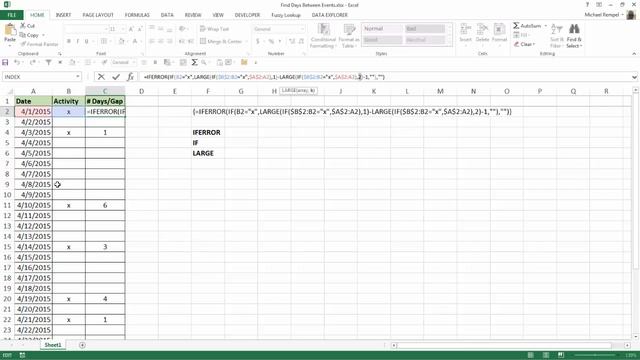Image resolution: width=640 pixels, height=360 pixels.
Task: Click the Redo arrow in quick access toolbar
Action: pyautogui.click(x=32, y=62)
